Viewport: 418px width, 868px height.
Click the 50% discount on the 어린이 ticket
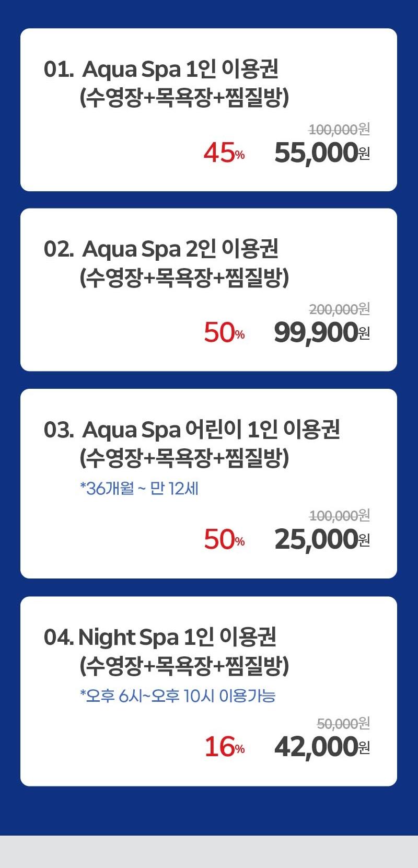[224, 539]
